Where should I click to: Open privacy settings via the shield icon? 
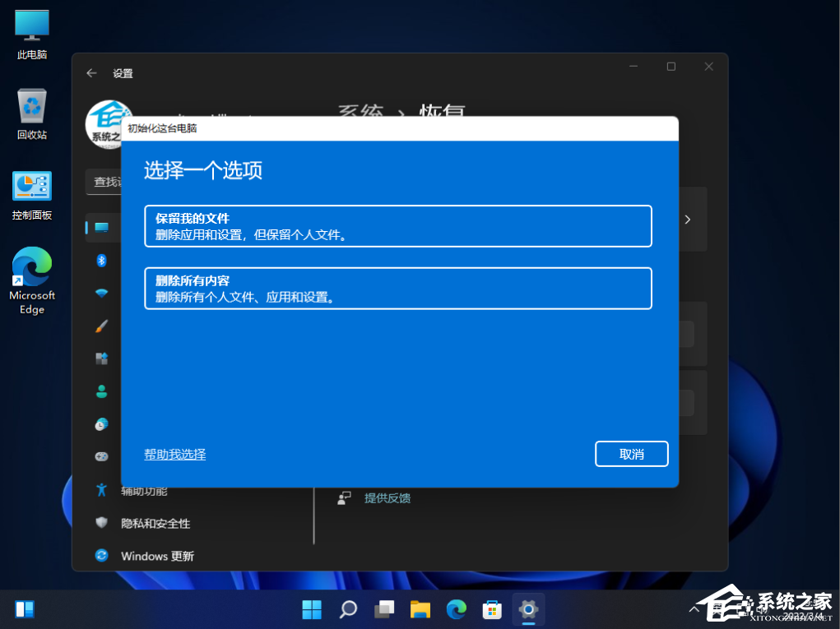point(101,522)
